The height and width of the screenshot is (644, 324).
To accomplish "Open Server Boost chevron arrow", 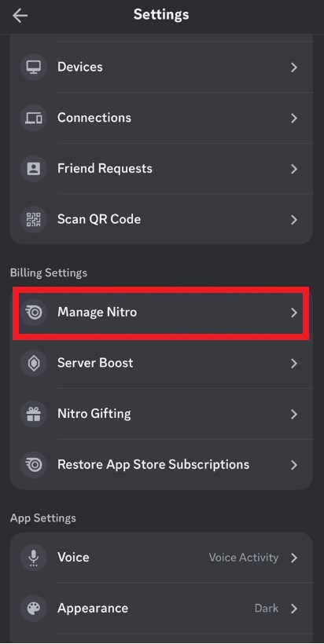I will (294, 364).
